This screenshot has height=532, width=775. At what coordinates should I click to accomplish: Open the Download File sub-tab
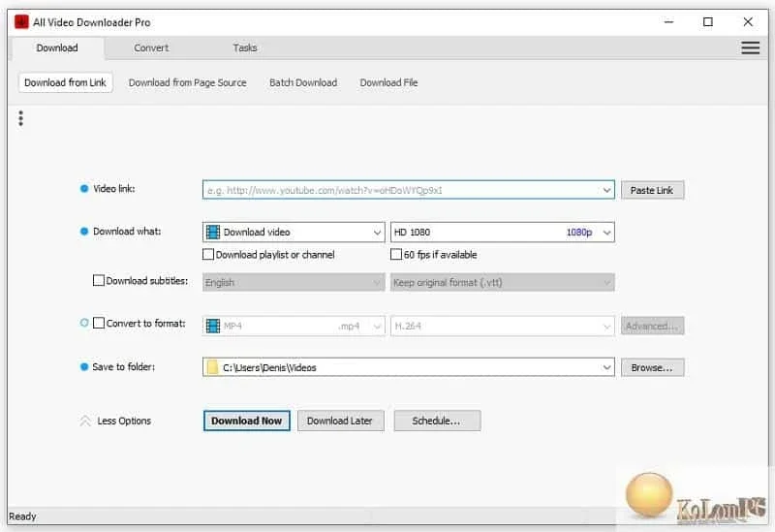tap(388, 82)
